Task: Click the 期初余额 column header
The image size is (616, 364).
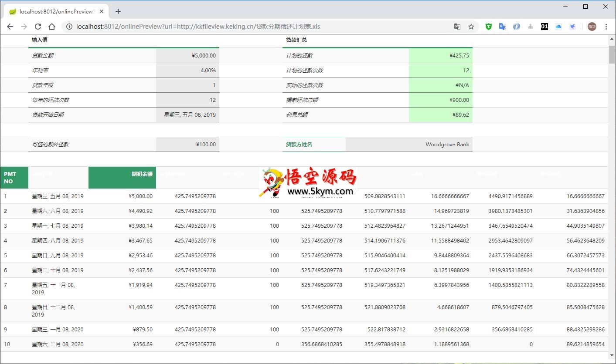Action: [x=122, y=178]
